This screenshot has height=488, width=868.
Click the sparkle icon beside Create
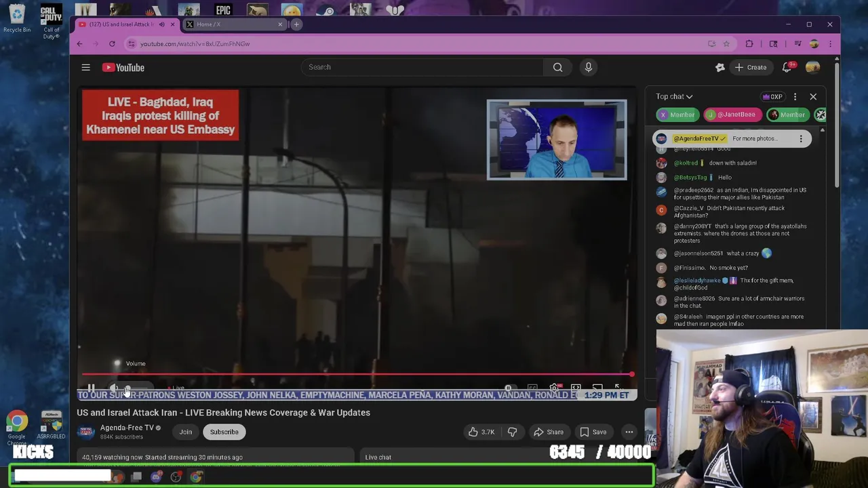(x=720, y=67)
